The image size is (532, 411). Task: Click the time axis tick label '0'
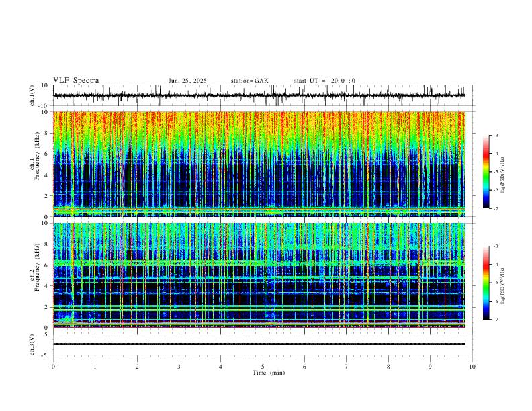pos(53,367)
